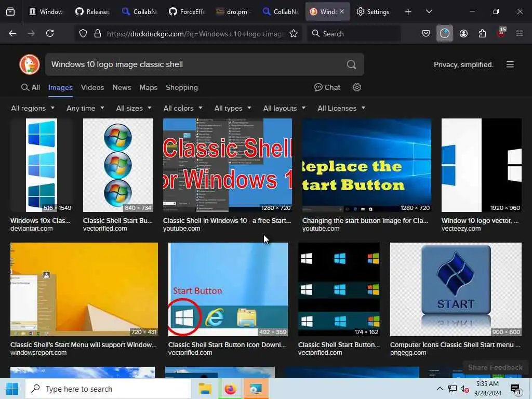
Task: Click Privacy, simplified. link
Action: coord(463,64)
